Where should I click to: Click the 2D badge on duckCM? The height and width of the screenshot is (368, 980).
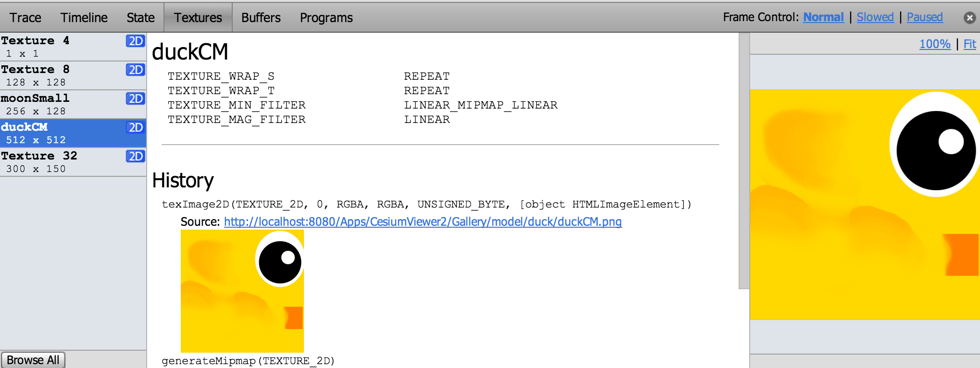[136, 127]
